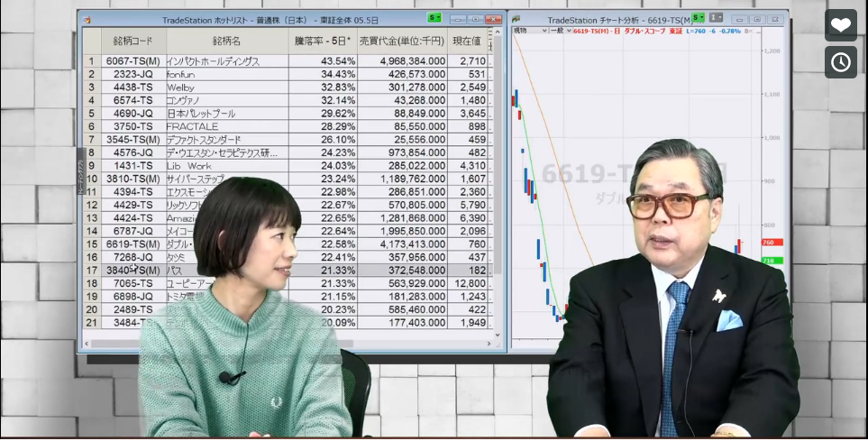Select the デファクトスタンダード stock name
Screen dimensions: 868x441
(204, 140)
